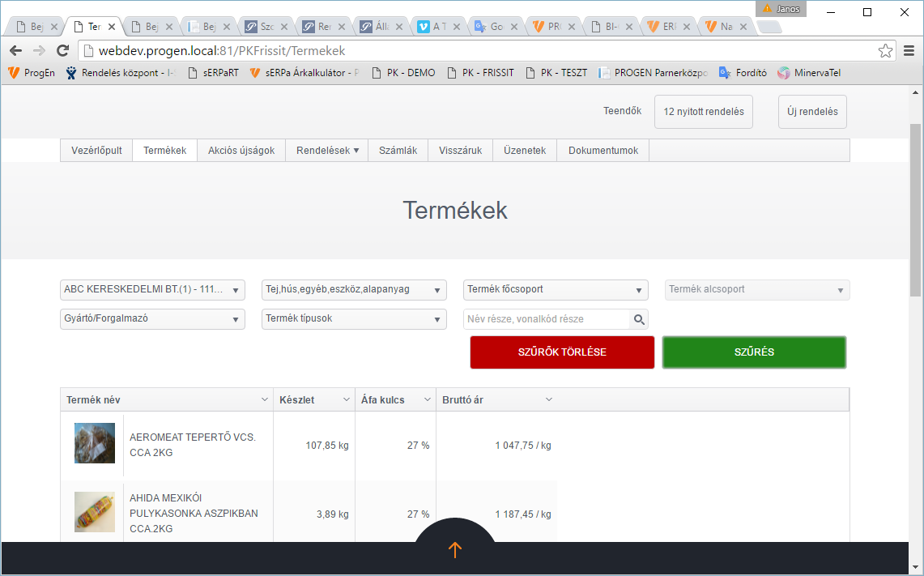The width and height of the screenshot is (924, 576).
Task: Open Akciós újságok menu item
Action: (x=241, y=151)
